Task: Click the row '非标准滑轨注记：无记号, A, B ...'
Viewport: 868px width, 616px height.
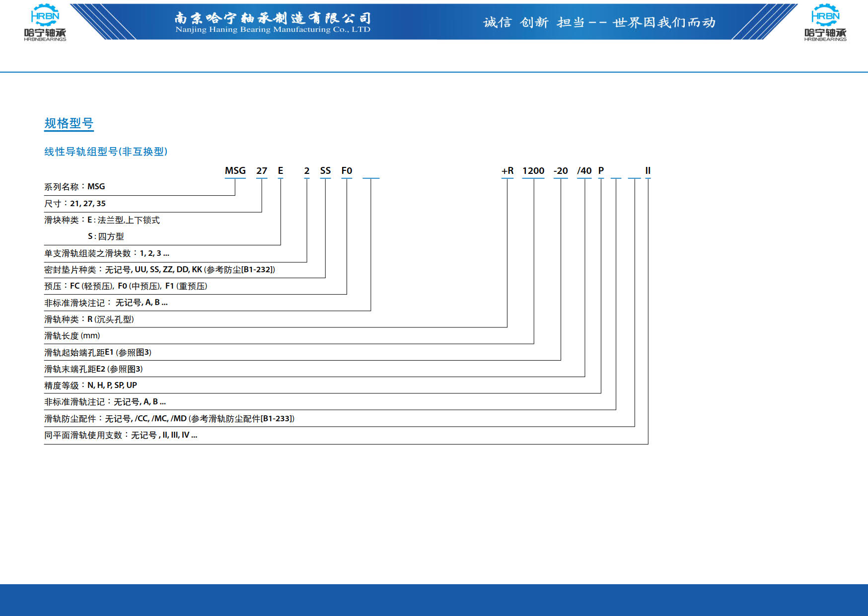Action: click(105, 402)
